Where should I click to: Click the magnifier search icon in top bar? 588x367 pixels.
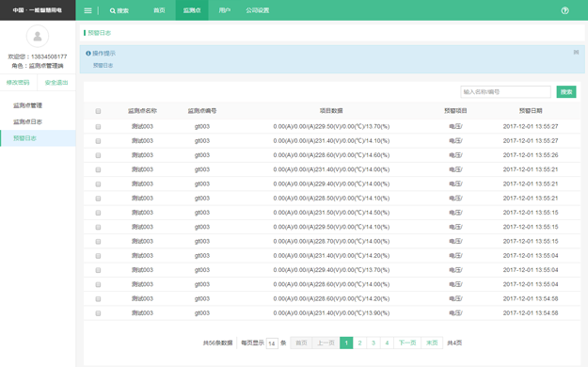click(x=112, y=11)
